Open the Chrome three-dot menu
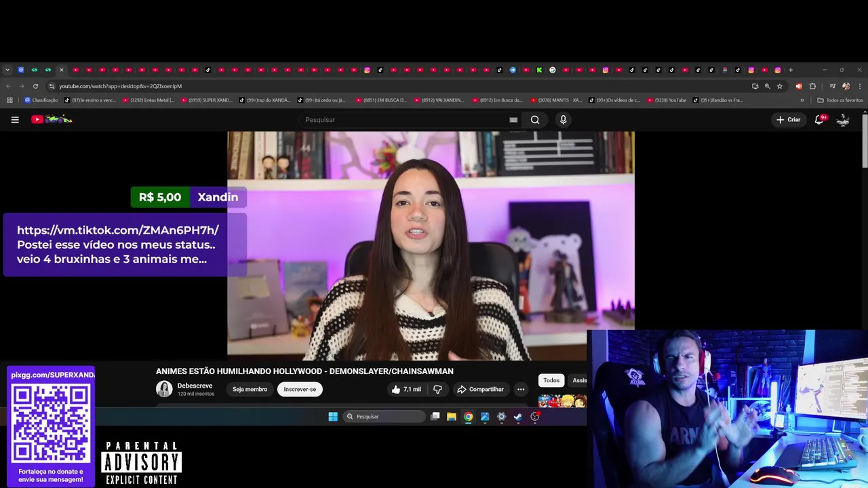This screenshot has height=488, width=868. (860, 86)
